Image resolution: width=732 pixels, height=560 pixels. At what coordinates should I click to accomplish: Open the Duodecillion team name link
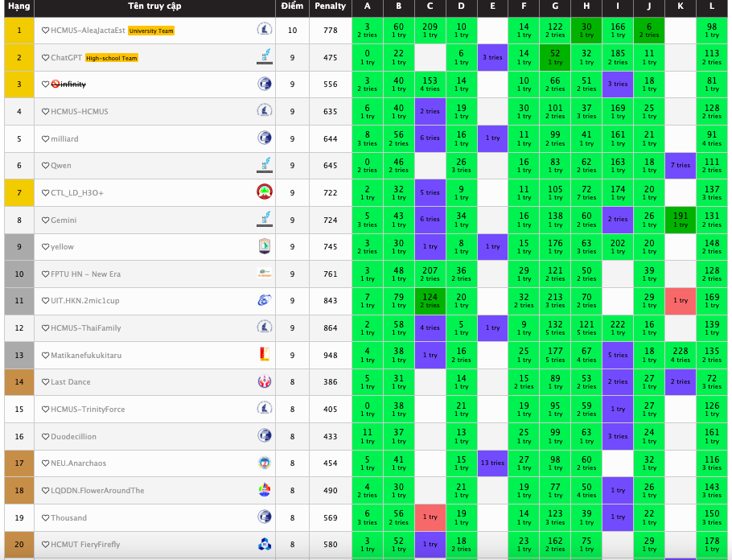[x=73, y=436]
